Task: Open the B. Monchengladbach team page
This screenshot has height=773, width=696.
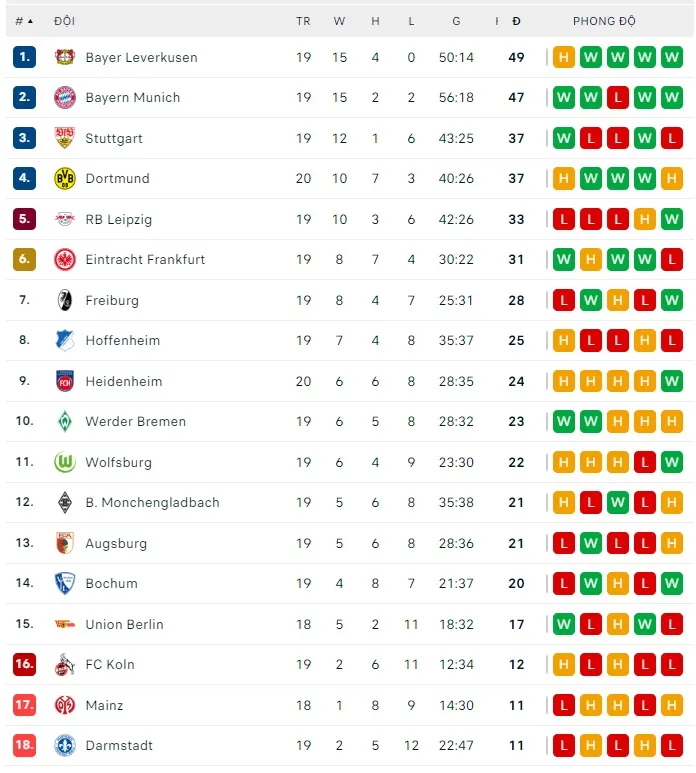Action: click(152, 503)
